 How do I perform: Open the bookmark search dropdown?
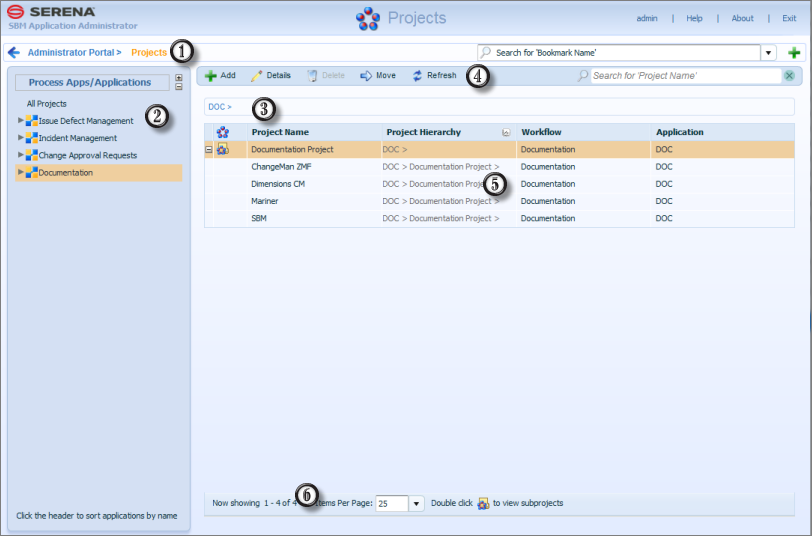(768, 52)
